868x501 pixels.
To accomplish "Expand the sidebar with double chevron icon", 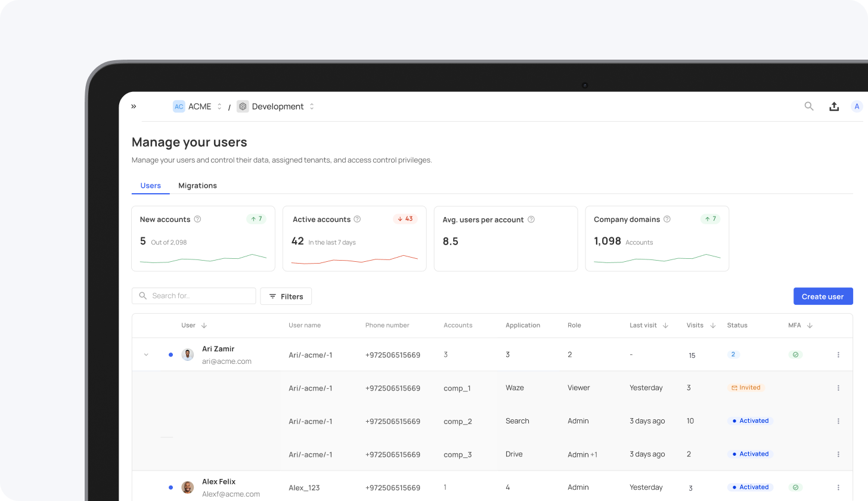I will point(134,106).
